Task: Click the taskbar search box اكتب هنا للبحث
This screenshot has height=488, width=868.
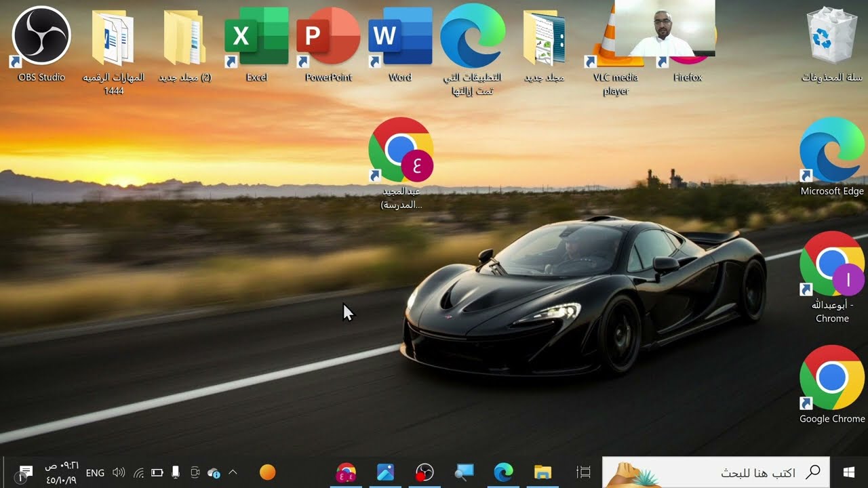Action: click(x=716, y=472)
